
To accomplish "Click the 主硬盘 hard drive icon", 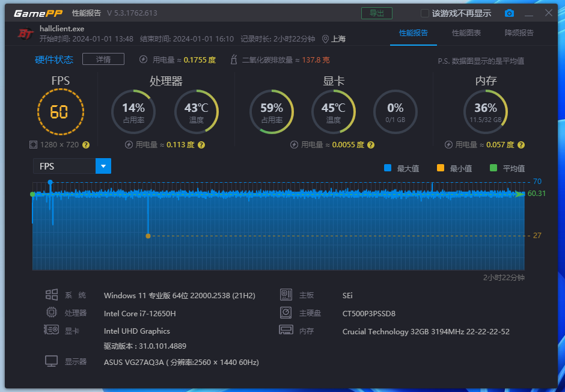I will 286,313.
